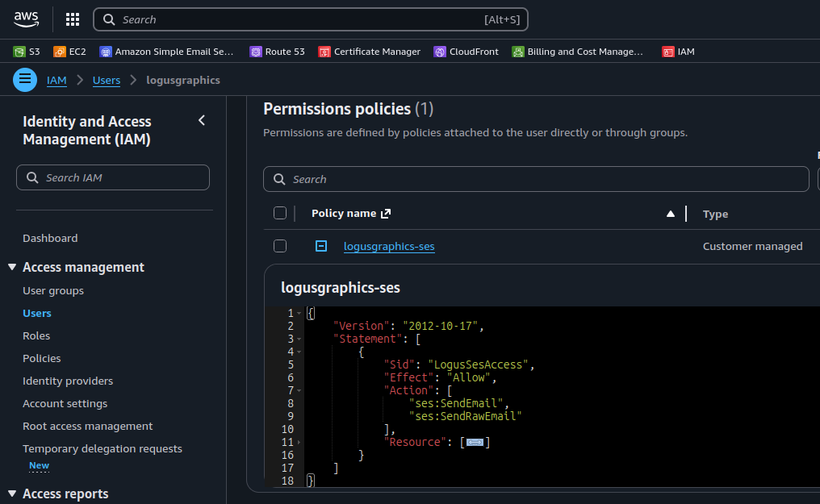
Task: Click the "Allow" effect value
Action: [469, 377]
